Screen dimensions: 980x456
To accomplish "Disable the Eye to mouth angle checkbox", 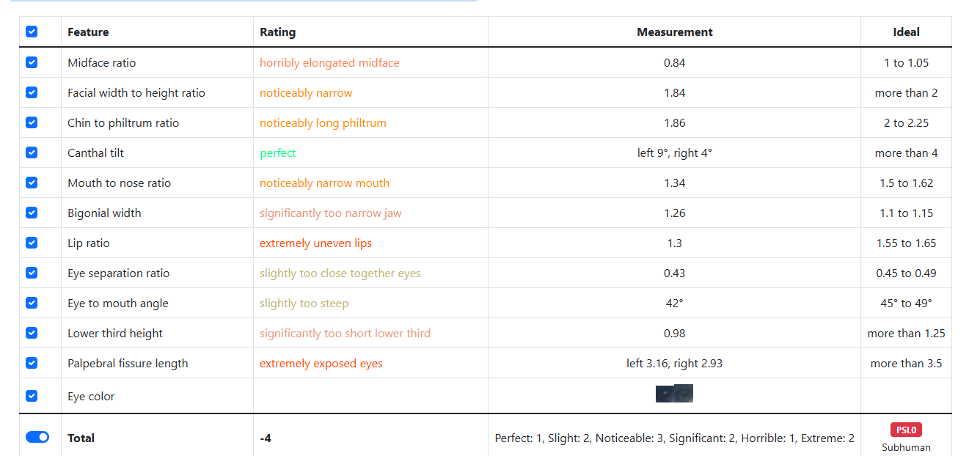I will tap(32, 303).
